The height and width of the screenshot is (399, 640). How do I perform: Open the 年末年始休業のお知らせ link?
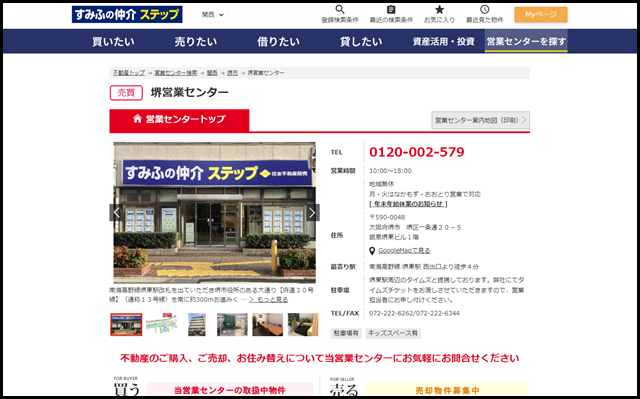pyautogui.click(x=408, y=204)
